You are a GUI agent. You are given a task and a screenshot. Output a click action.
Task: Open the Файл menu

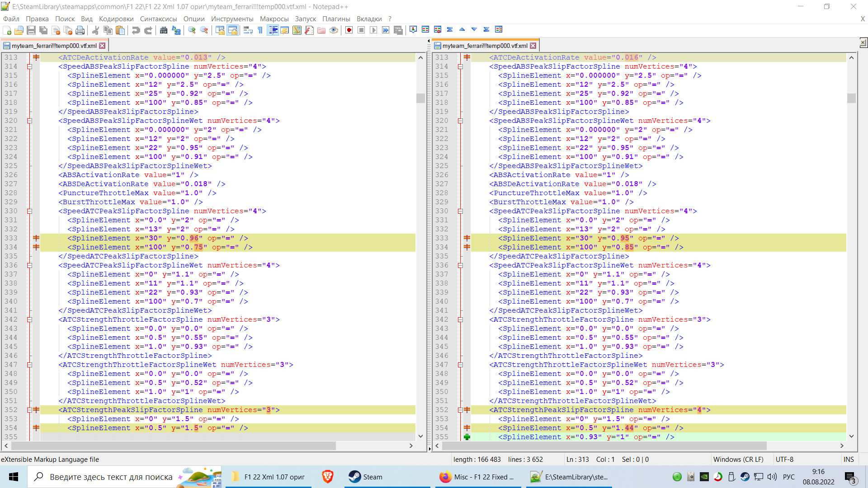(x=11, y=19)
